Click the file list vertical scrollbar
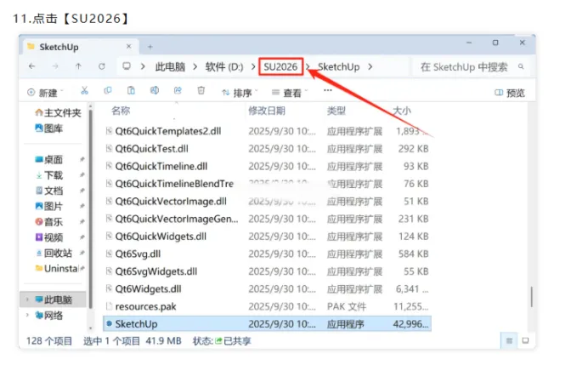The height and width of the screenshot is (365, 588). point(531,297)
